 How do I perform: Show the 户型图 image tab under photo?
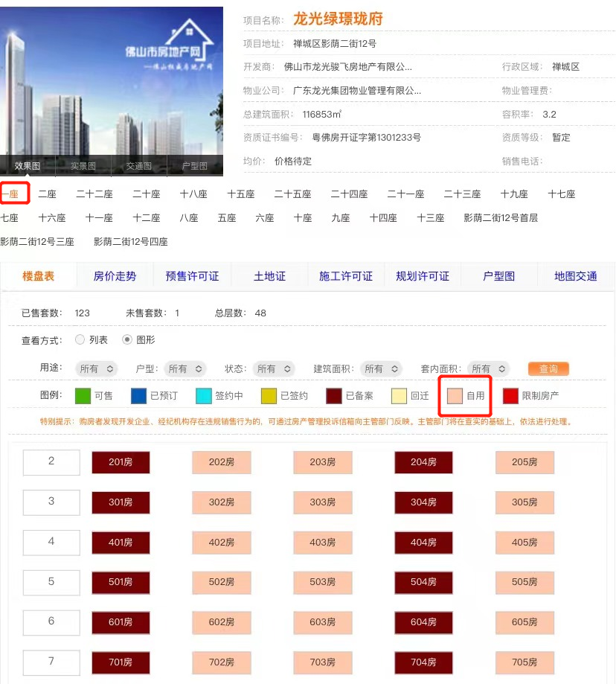(195, 166)
